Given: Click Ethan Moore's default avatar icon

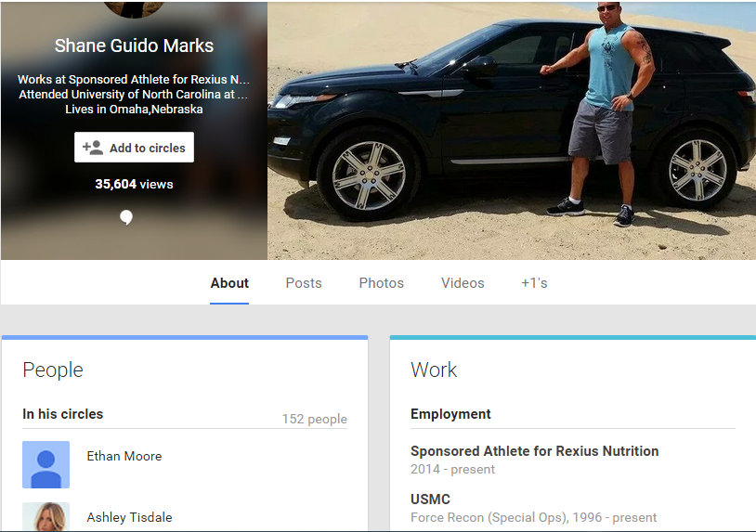Looking at the screenshot, I should (46, 464).
